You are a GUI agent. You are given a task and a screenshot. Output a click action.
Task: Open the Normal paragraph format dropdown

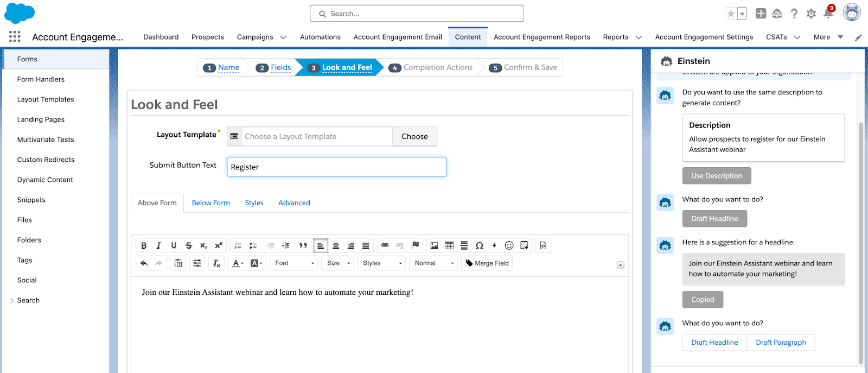pos(434,263)
